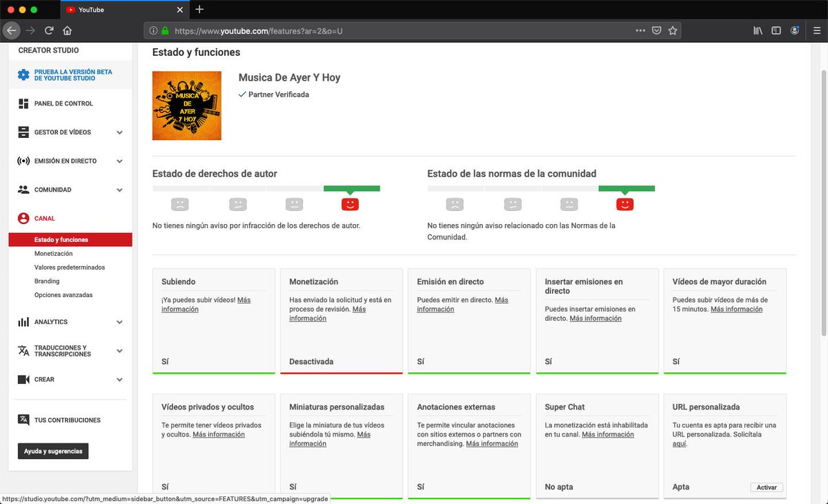Click the browser Back arrow button
Image resolution: width=828 pixels, height=504 pixels.
[x=11, y=30]
